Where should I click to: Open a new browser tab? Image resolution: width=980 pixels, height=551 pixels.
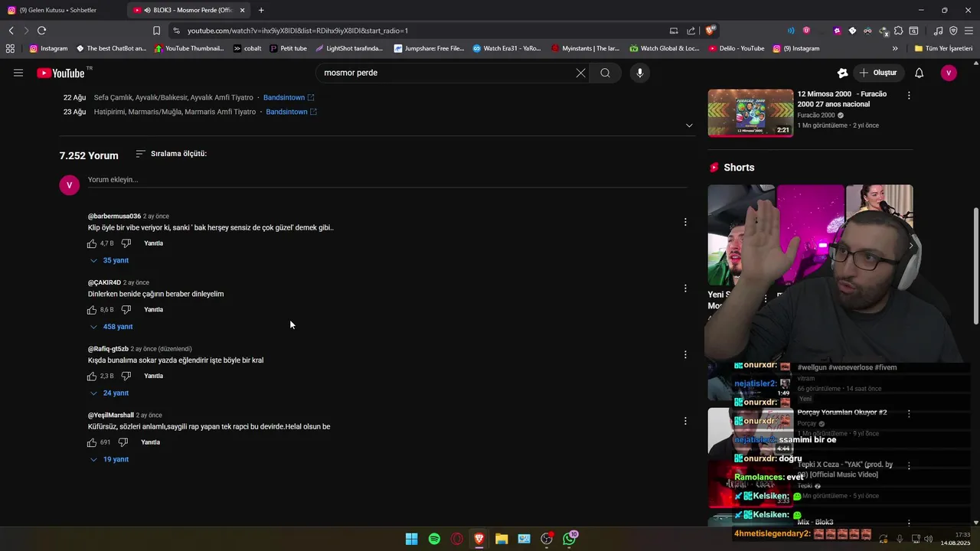point(261,10)
